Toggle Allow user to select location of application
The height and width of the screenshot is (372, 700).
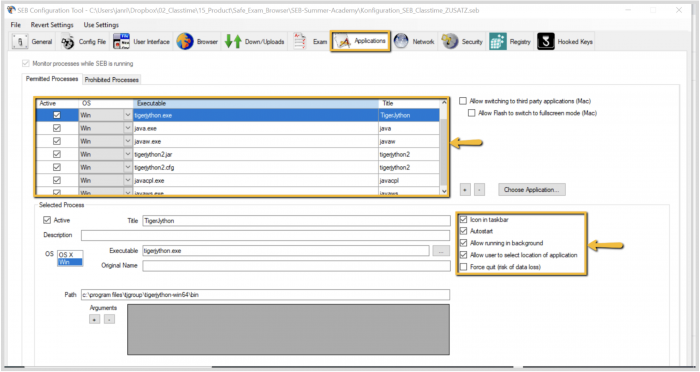[x=463, y=255]
